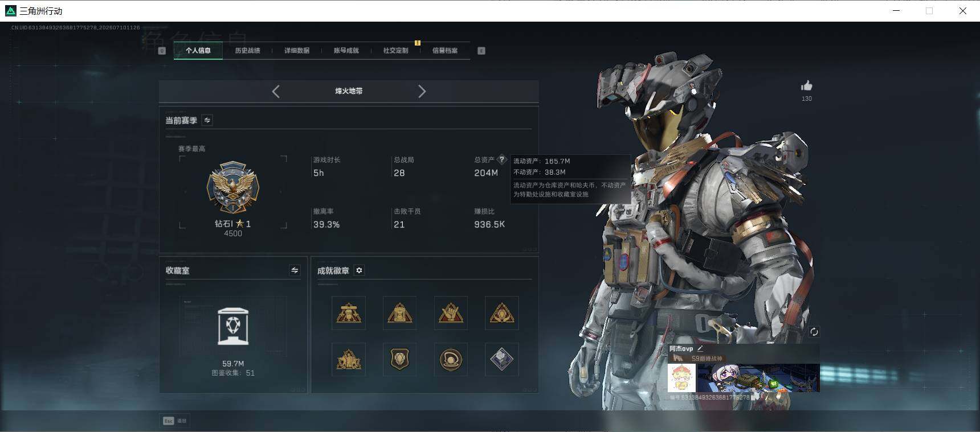980x432 pixels.
Task: Click the 击败干员 21 value
Action: click(399, 225)
